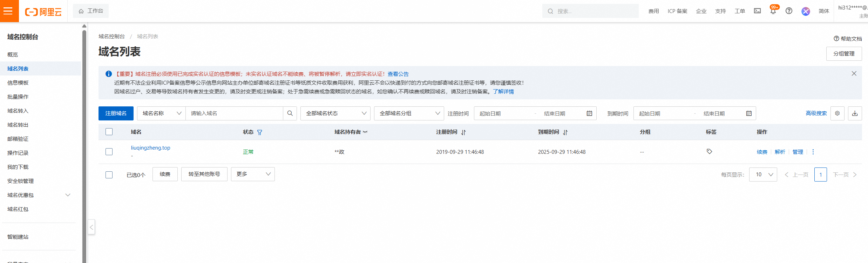Switch language via 简体
This screenshot has width=868, height=263.
tap(824, 11)
